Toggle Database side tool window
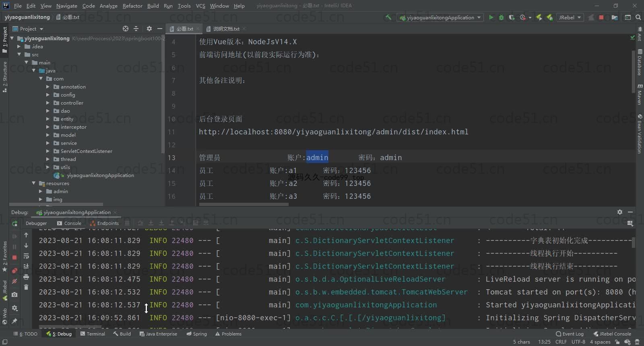644x346 pixels. pyautogui.click(x=640, y=62)
